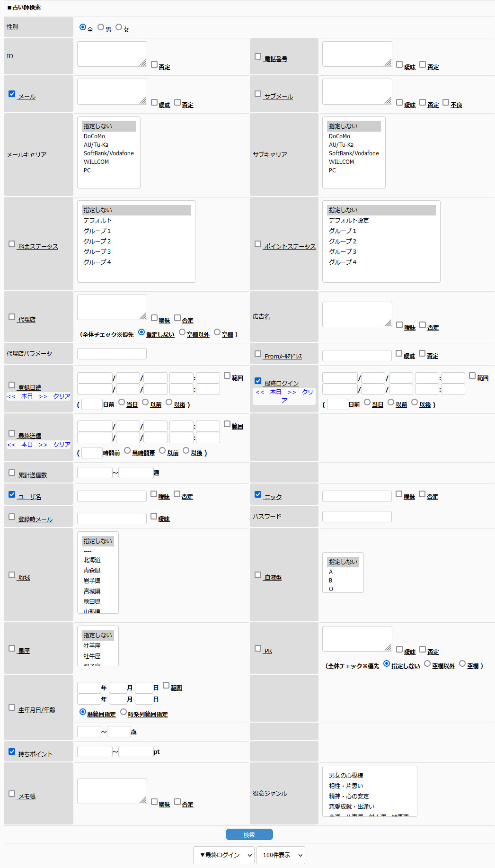The width and height of the screenshot is (495, 868).
Task: Select the 時系列範囲指定 radio button
Action: 124,712
